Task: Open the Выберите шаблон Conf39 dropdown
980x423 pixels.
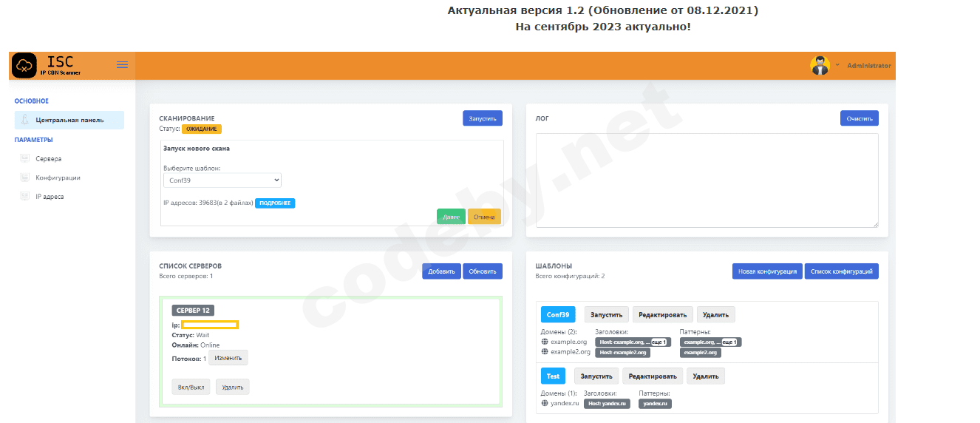Action: tap(222, 180)
